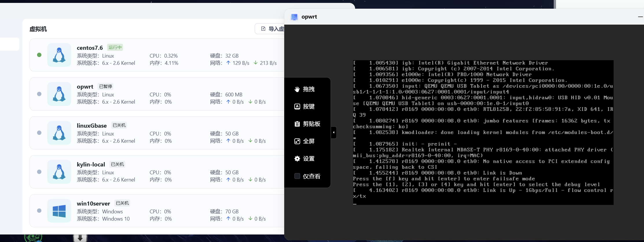This screenshot has width=644, height=242.
Task: Click the 系统类型: Windows text
Action: (100, 212)
